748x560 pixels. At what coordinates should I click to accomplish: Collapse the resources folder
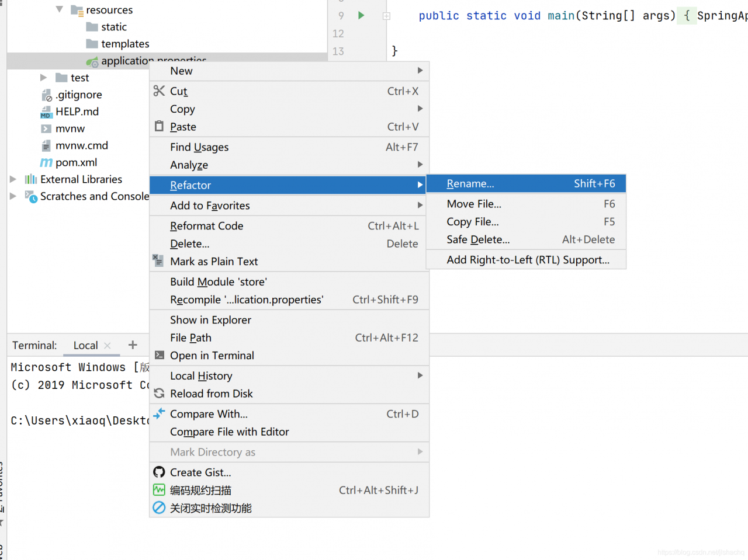point(60,9)
